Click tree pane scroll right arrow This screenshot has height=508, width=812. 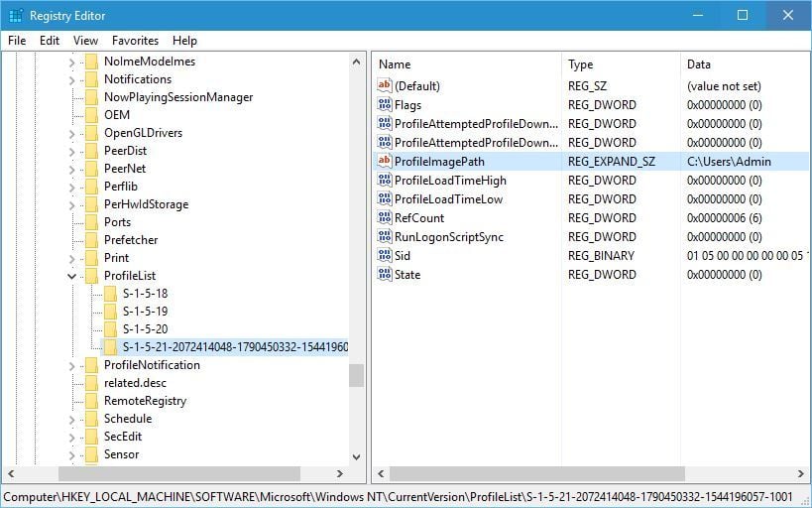tap(340, 474)
